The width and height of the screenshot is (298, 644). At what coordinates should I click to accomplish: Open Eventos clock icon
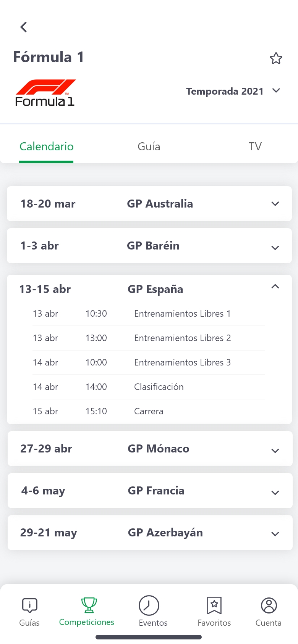pyautogui.click(x=149, y=605)
